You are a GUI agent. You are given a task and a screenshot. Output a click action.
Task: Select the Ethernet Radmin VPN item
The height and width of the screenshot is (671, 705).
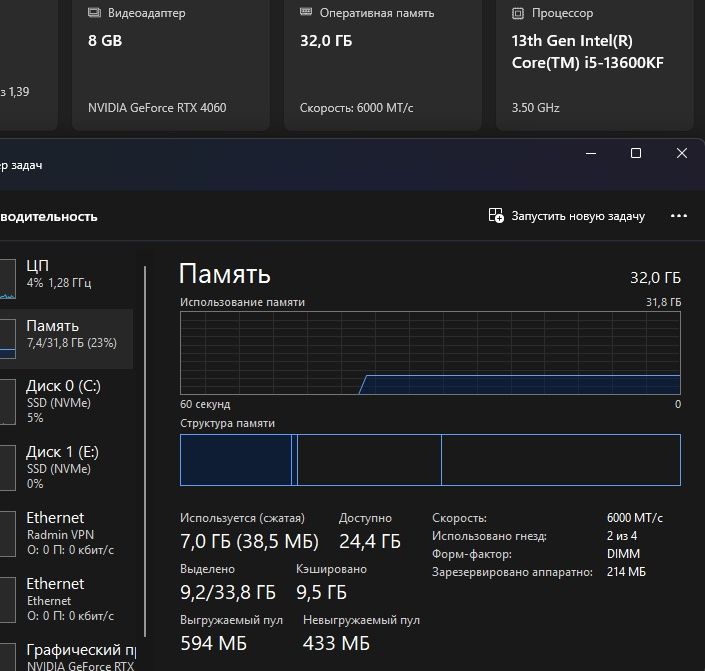point(67,533)
